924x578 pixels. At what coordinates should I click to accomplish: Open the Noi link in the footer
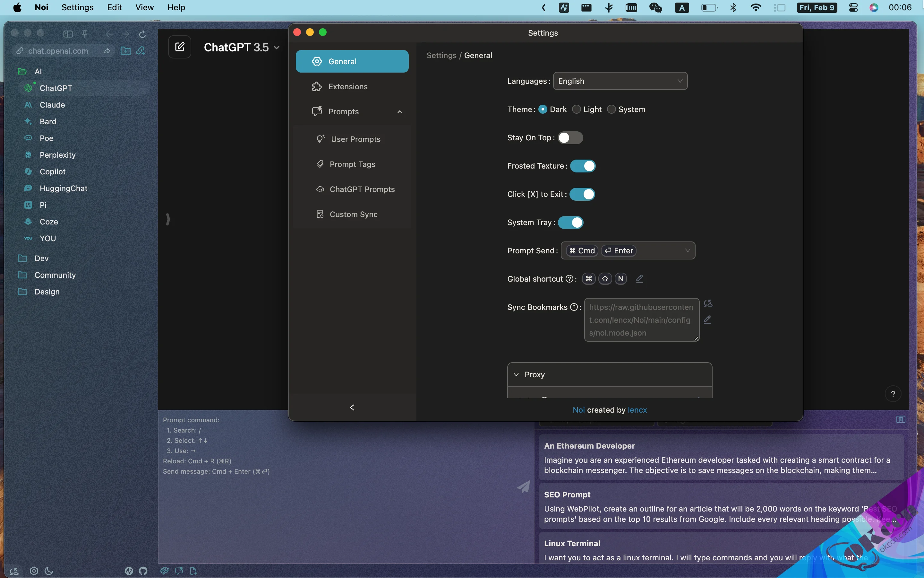tap(578, 410)
